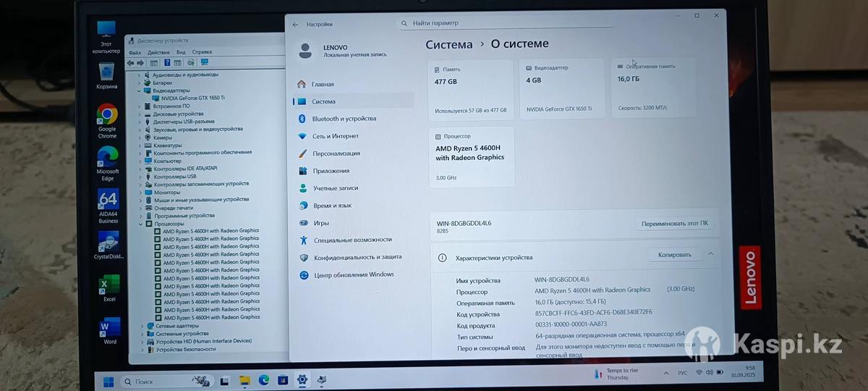Click the back arrow in Settings window

pyautogui.click(x=295, y=25)
